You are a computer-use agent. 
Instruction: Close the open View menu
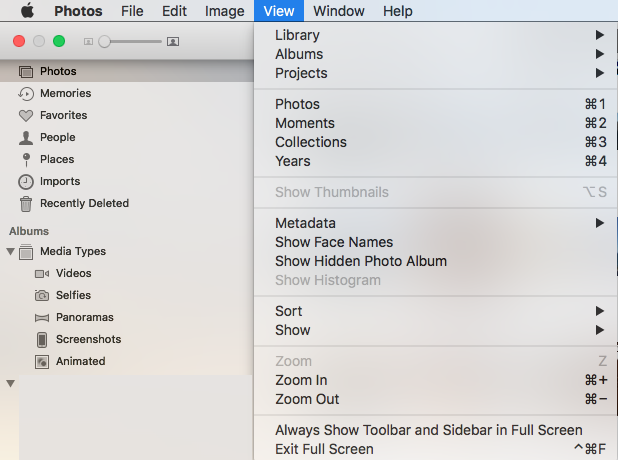(x=279, y=11)
